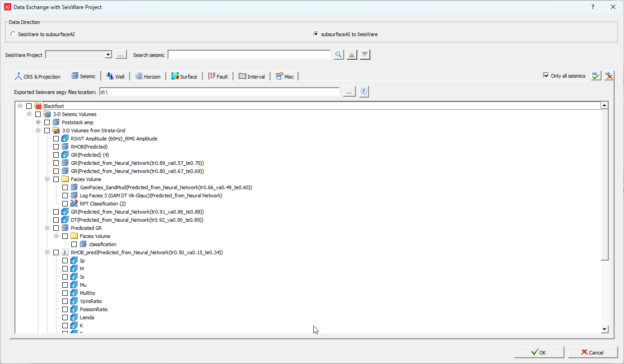Click the search magnifier icon

pyautogui.click(x=338, y=55)
